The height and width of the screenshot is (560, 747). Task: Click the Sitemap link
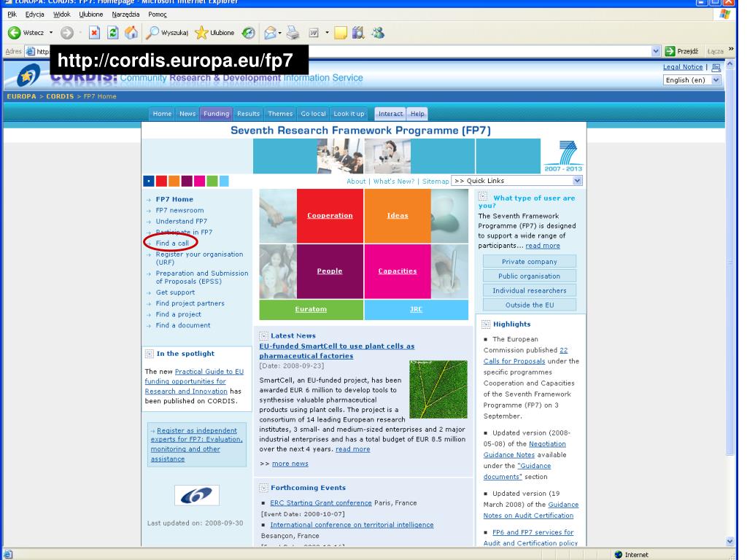point(436,182)
